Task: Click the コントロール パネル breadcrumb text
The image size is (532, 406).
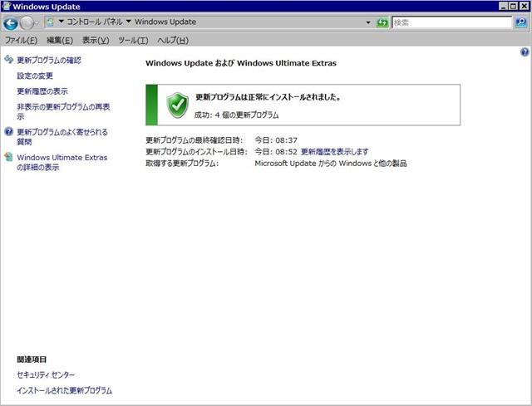Action: 94,22
